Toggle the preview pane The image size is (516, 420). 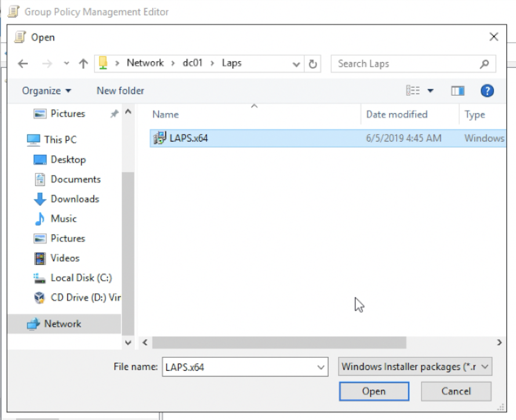(x=458, y=90)
